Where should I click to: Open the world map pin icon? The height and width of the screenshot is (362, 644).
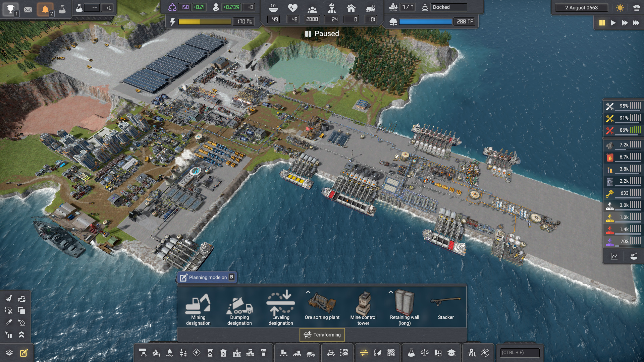pyautogui.click(x=472, y=353)
